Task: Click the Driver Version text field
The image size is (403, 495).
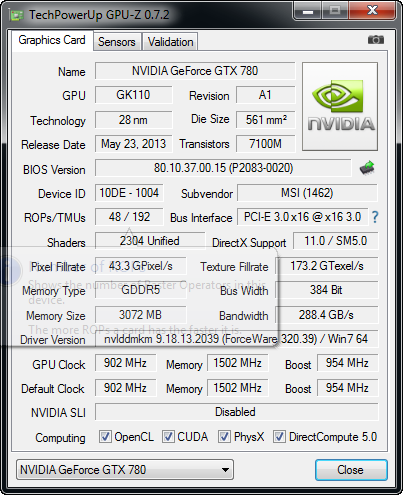Action: [237, 339]
